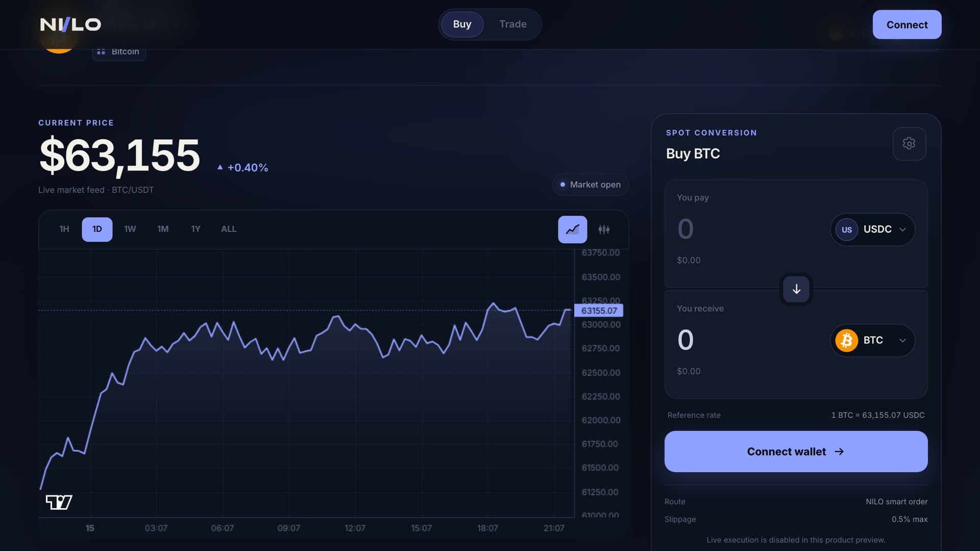This screenshot has height=551, width=980.
Task: Select the 1H timeframe
Action: [x=64, y=229]
